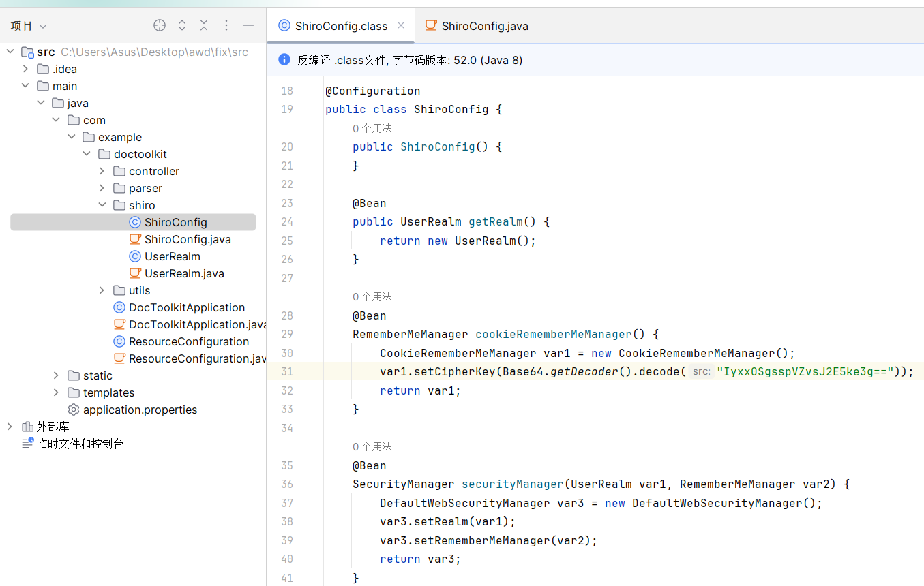
Task: Collapse the shiro folder
Action: [x=102, y=205]
